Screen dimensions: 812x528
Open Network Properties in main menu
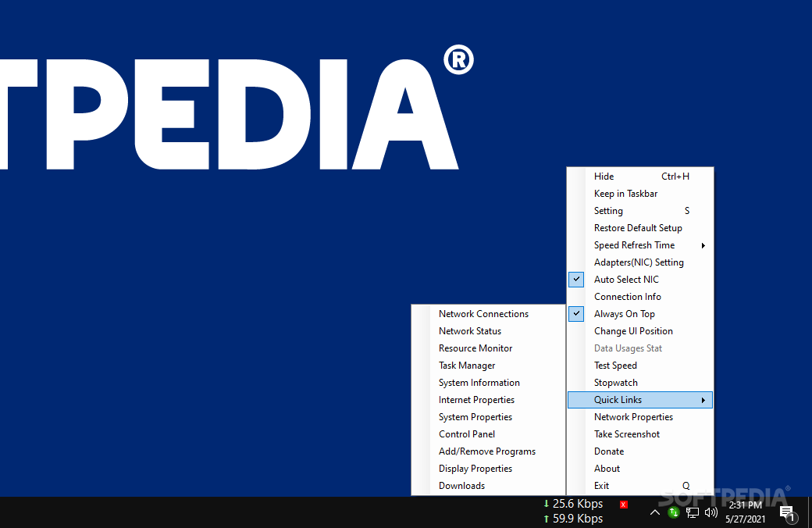coord(640,416)
